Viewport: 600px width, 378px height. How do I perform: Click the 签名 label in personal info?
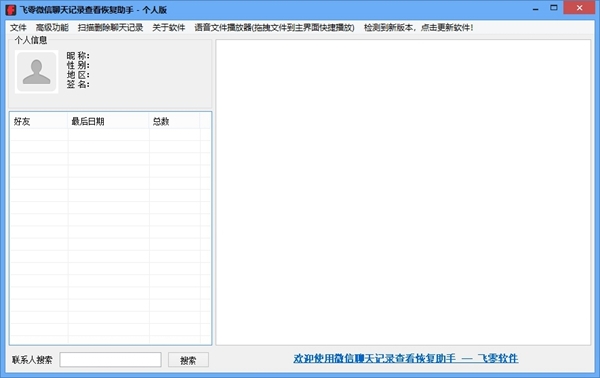point(78,84)
